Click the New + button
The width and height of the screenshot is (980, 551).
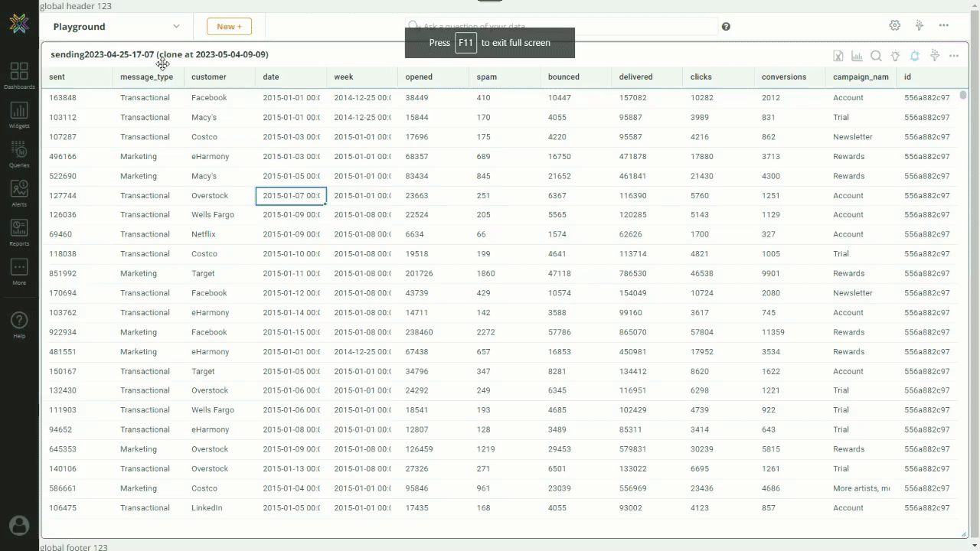pyautogui.click(x=229, y=27)
